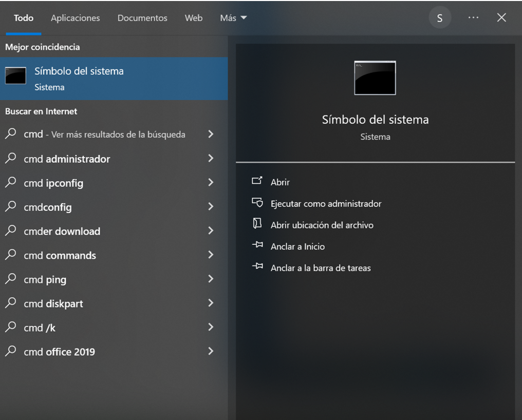The image size is (522, 420).
Task: Select the cmd office 2019 suggestion text
Action: 59,352
